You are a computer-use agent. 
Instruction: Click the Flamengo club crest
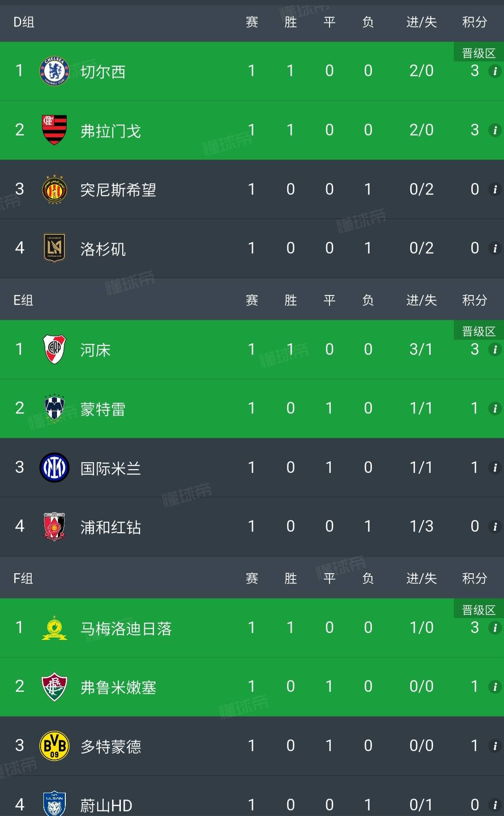click(x=54, y=130)
